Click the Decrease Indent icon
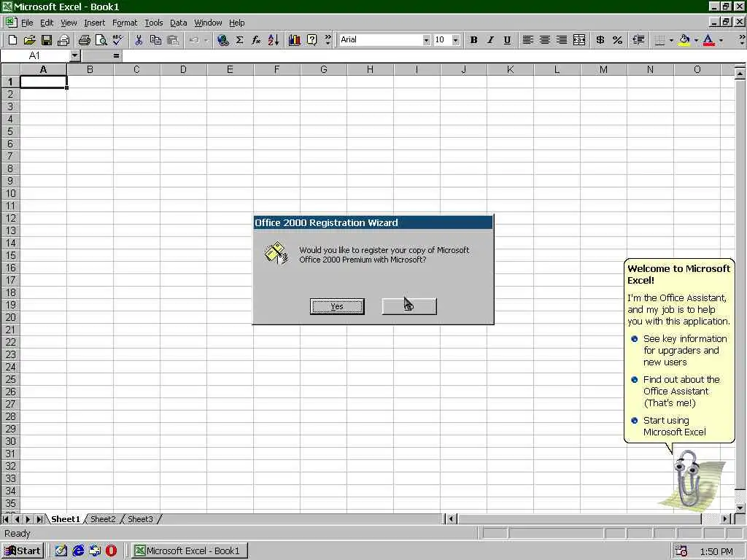 pyautogui.click(x=638, y=41)
